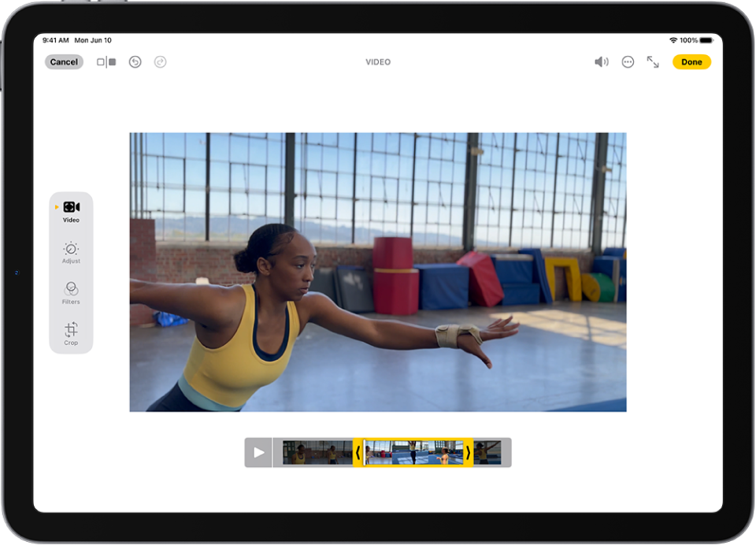Mute the video audio
The image size is (756, 545).
point(602,61)
